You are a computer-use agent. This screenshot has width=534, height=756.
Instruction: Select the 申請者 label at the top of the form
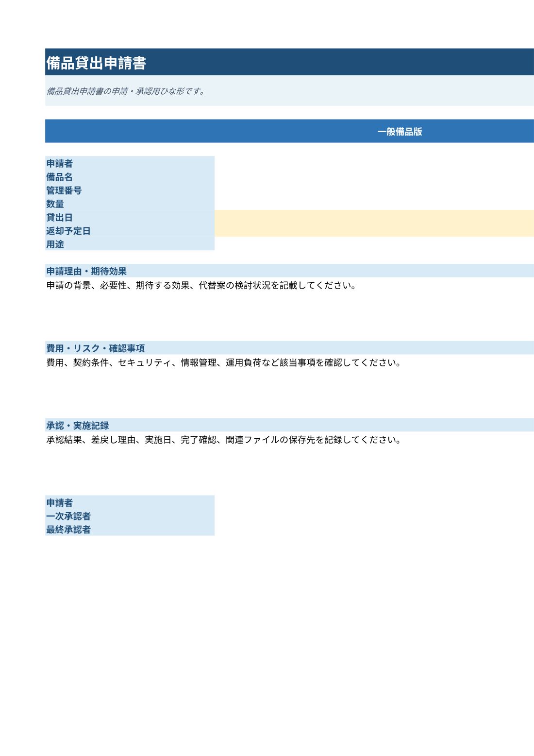tap(130, 163)
